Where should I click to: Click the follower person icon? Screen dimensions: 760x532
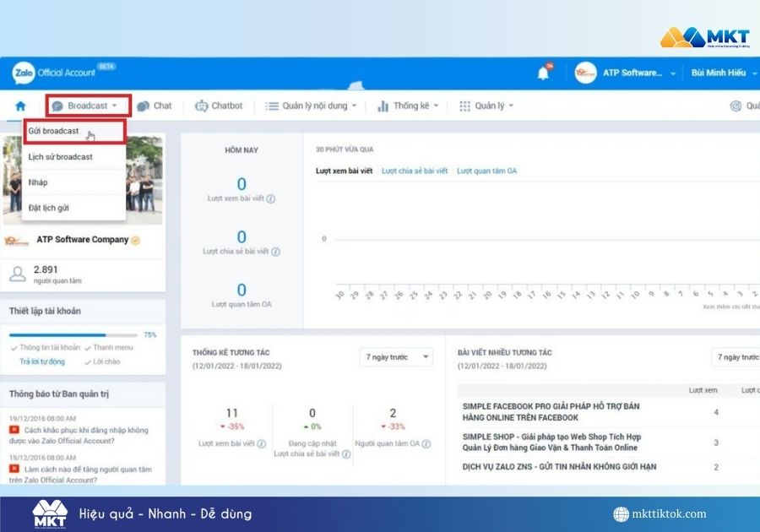click(18, 274)
